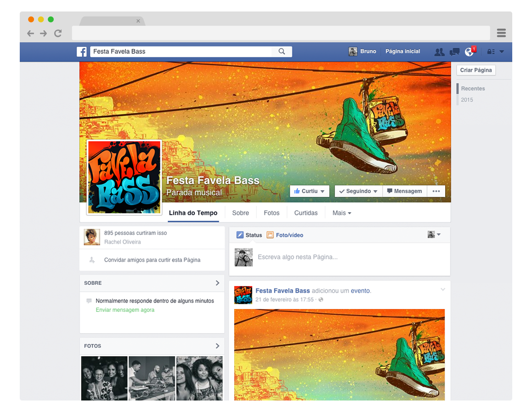Open post-as identity dropdown in composer
This screenshot has height=412, width=532.
tap(434, 235)
